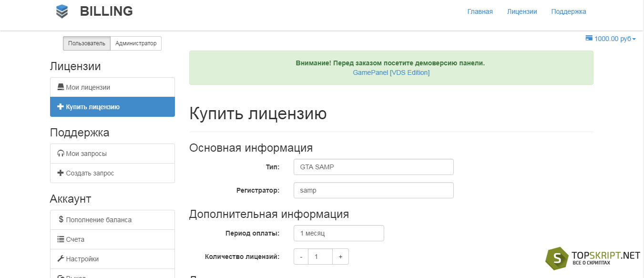
Task: Open Главная in top navigation
Action: coord(480,11)
